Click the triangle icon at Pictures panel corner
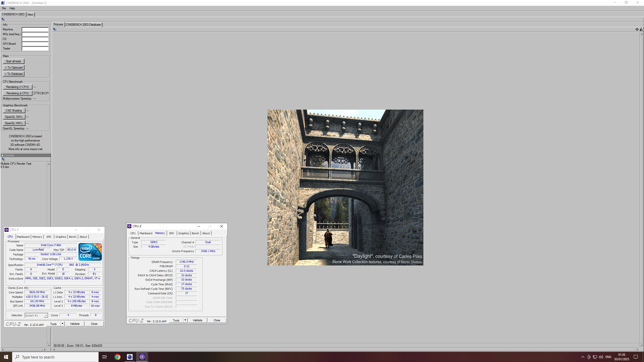Viewport: 644px width, 362px height. pyautogui.click(x=641, y=29)
